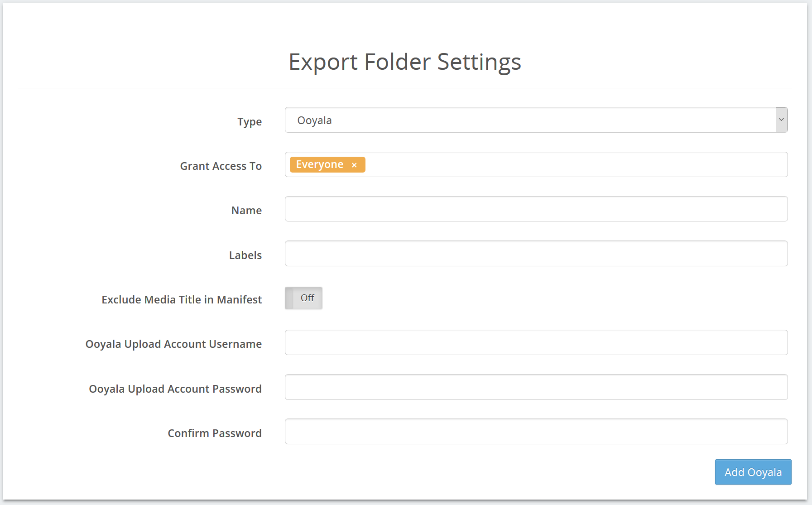Image resolution: width=812 pixels, height=505 pixels.
Task: Focus the Confirm Password field
Action: coord(536,431)
